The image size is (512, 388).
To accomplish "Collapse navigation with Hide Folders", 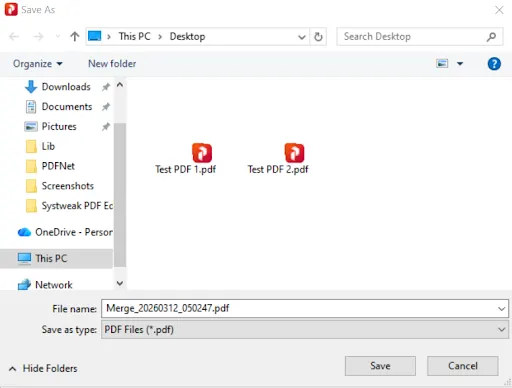I will [x=43, y=368].
